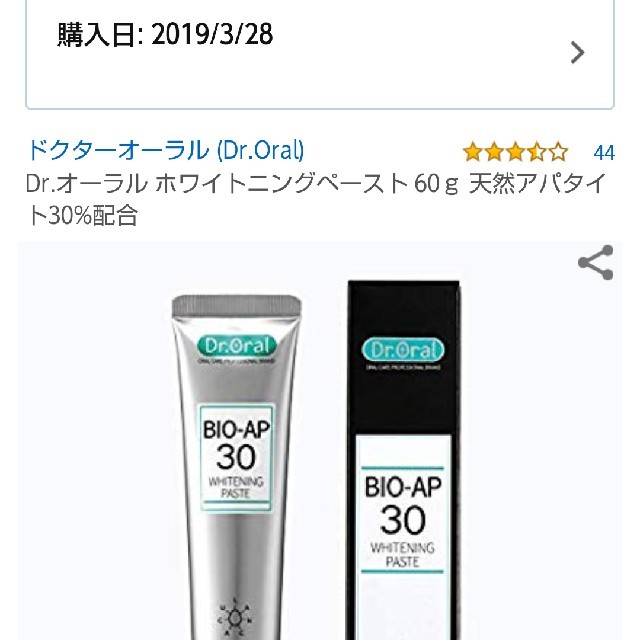The width and height of the screenshot is (640, 640).
Task: Open the 44 customer reviews count
Action: tap(604, 153)
